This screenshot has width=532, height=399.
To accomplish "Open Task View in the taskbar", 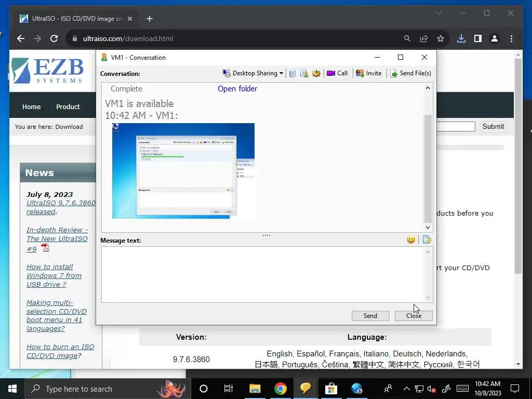I will [229, 389].
